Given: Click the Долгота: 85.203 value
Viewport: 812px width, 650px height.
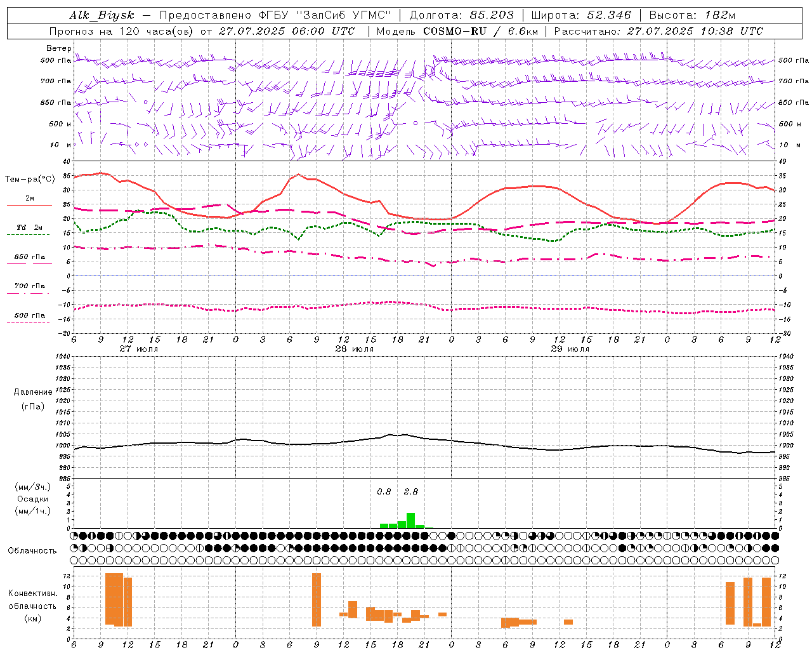Looking at the screenshot, I should pos(461,15).
